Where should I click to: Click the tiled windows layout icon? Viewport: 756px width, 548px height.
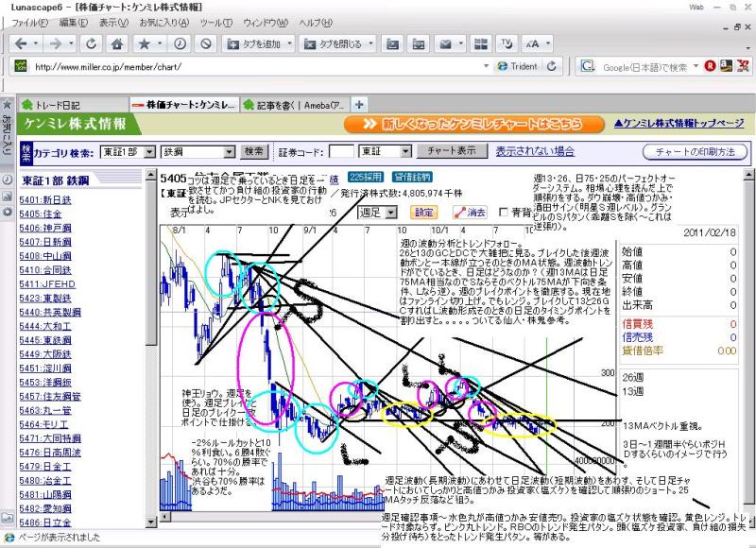pos(481,43)
